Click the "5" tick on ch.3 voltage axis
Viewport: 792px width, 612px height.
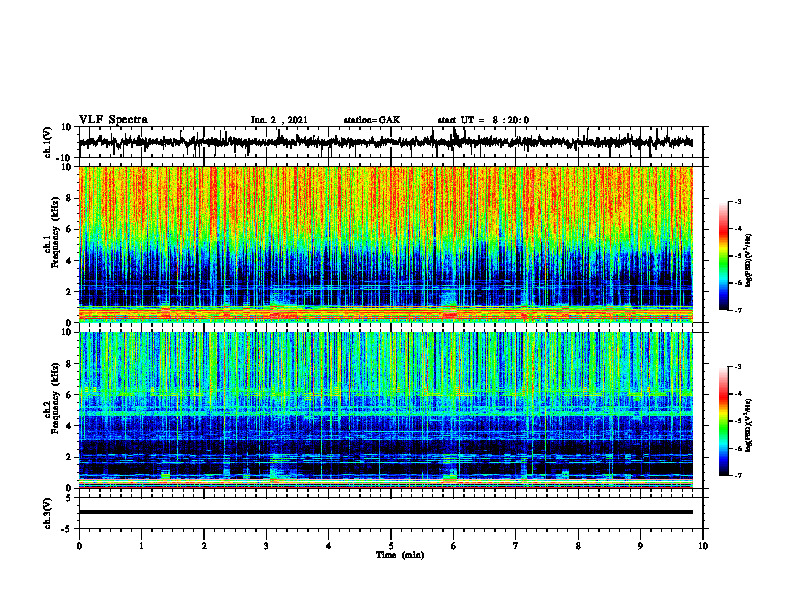(69, 498)
